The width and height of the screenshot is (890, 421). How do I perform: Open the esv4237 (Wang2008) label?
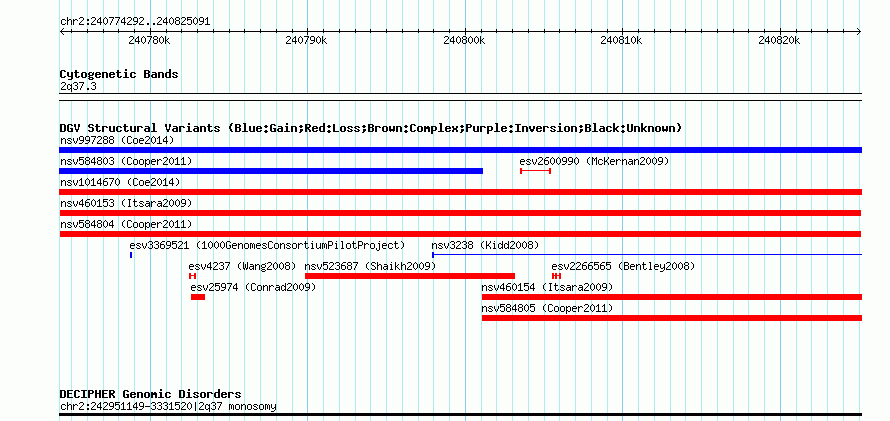click(242, 266)
